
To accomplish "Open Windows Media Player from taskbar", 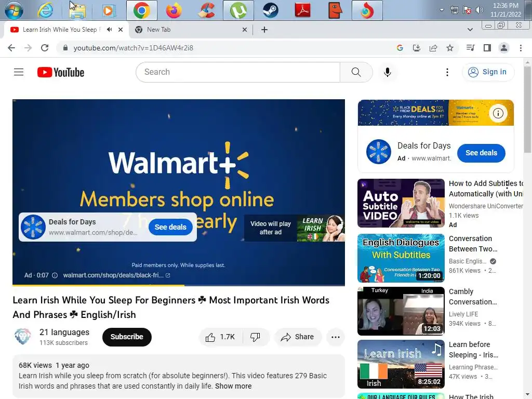I will [109, 10].
